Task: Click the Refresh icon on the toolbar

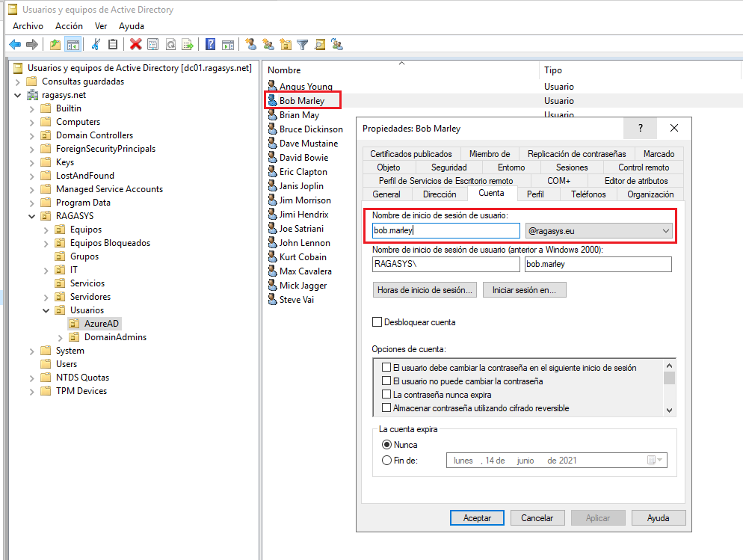Action: (x=170, y=44)
